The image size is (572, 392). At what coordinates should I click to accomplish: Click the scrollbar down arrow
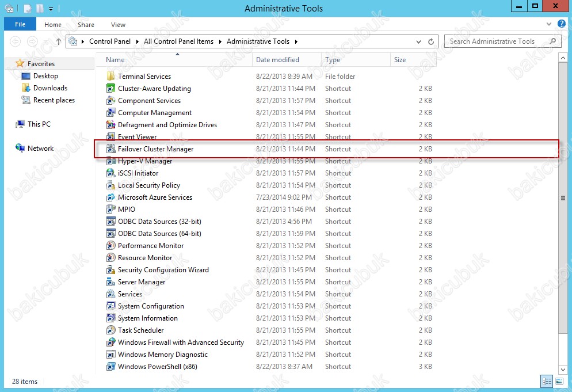tap(563, 370)
